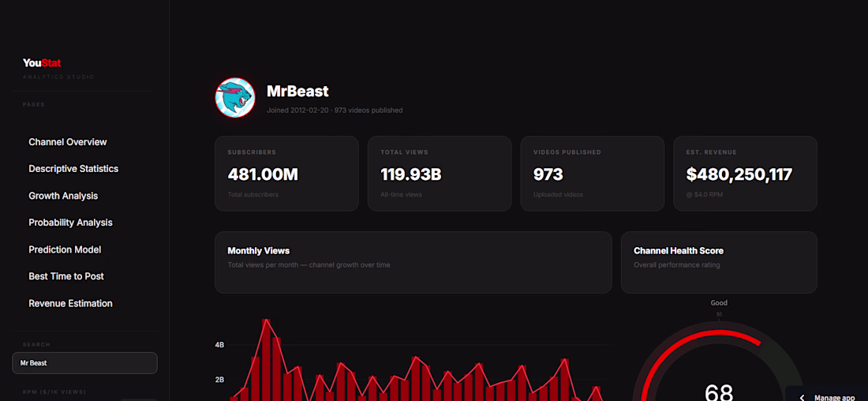Open the Descriptive Statistics page
The image size is (868, 401).
pos(73,168)
